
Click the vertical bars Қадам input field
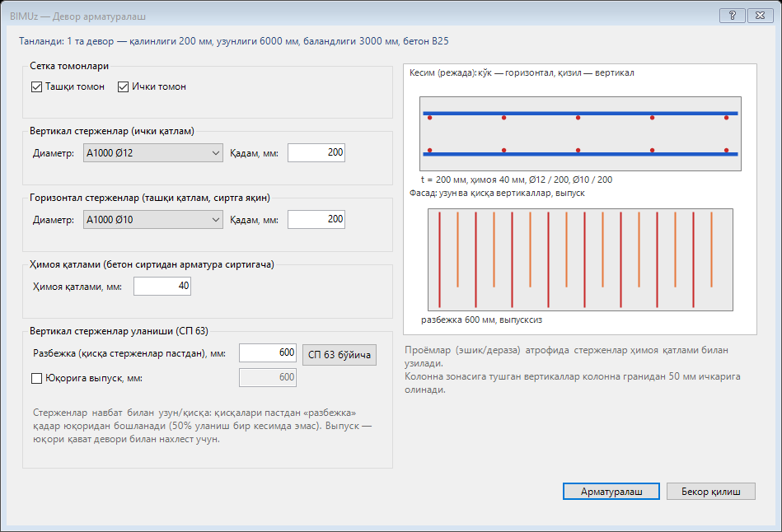point(316,152)
